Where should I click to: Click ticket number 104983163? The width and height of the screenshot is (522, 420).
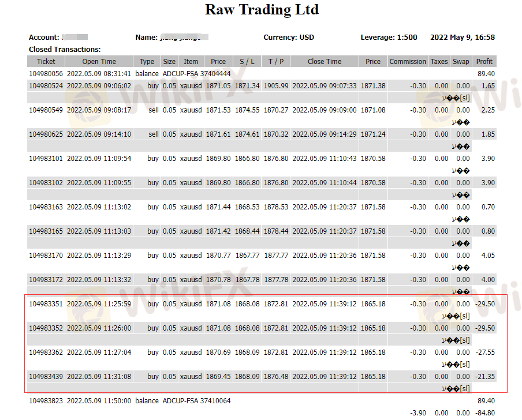[46, 207]
